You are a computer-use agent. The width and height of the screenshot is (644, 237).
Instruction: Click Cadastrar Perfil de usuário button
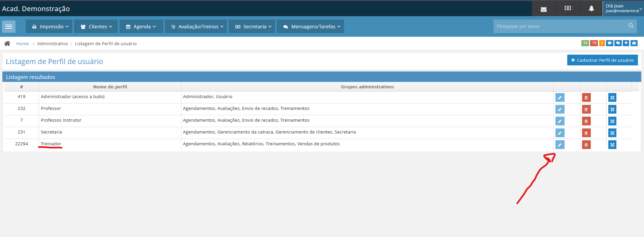tap(602, 60)
